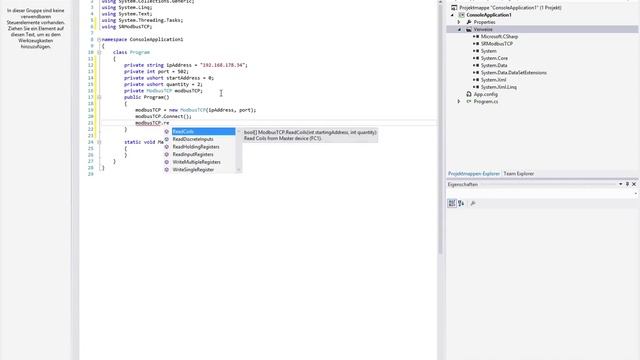This screenshot has height=360, width=640.
Task: Open Program.cs in Solution Explorer
Action: click(x=486, y=102)
